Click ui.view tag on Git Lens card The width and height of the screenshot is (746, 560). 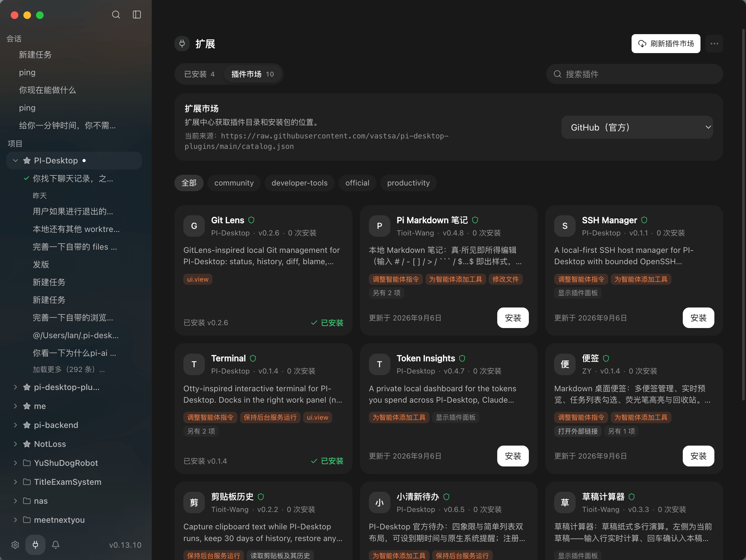198,279
